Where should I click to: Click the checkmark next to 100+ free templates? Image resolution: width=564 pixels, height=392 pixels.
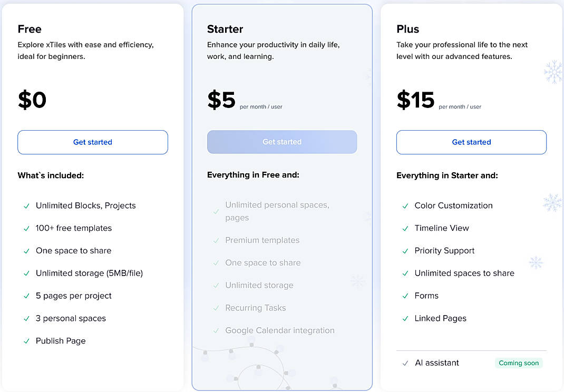[26, 228]
